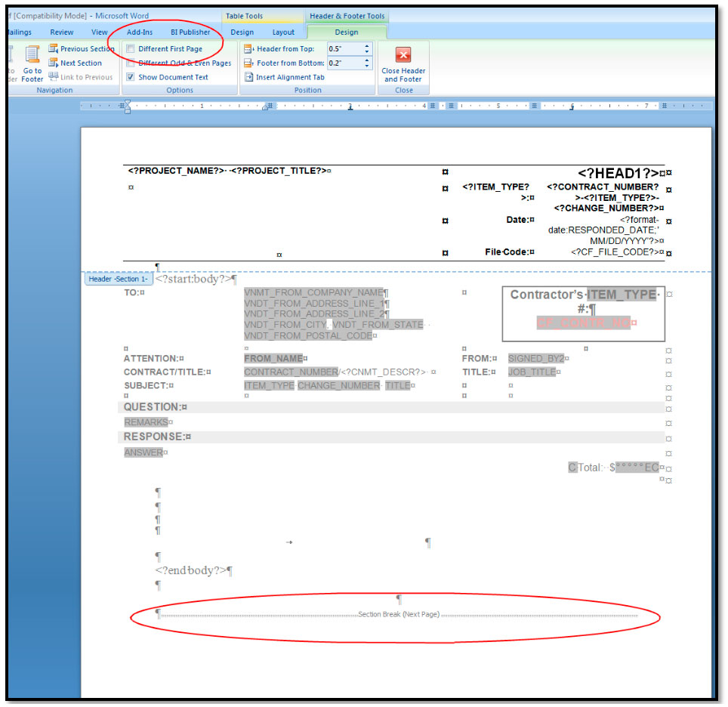Click the table column marker near ruler 4
The height and width of the screenshot is (707, 728).
pos(432,106)
